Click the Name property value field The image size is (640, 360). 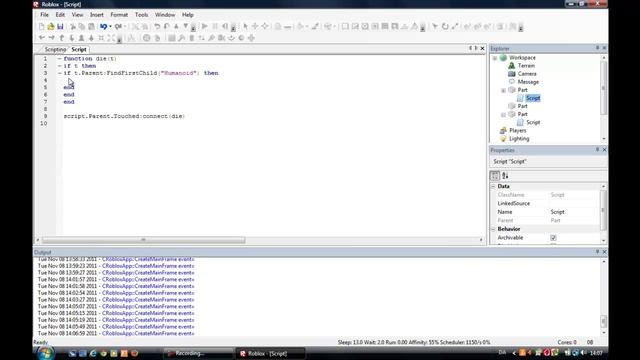574,212
